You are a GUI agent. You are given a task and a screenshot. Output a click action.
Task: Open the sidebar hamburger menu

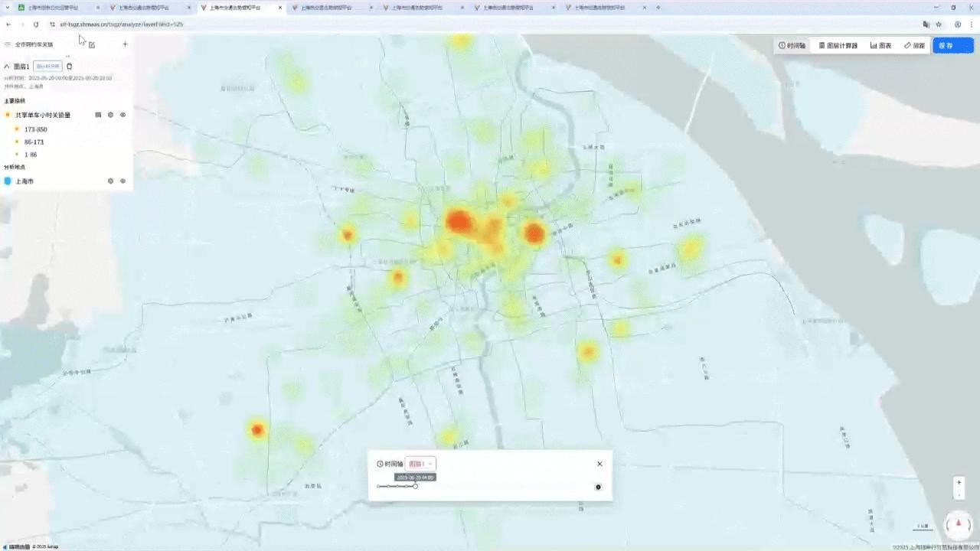point(8,44)
